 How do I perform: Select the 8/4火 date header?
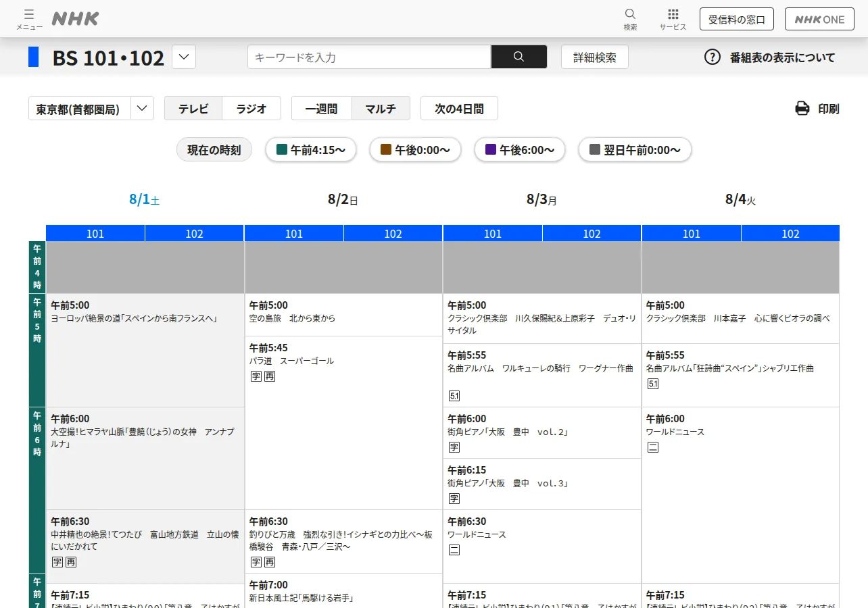click(x=741, y=199)
